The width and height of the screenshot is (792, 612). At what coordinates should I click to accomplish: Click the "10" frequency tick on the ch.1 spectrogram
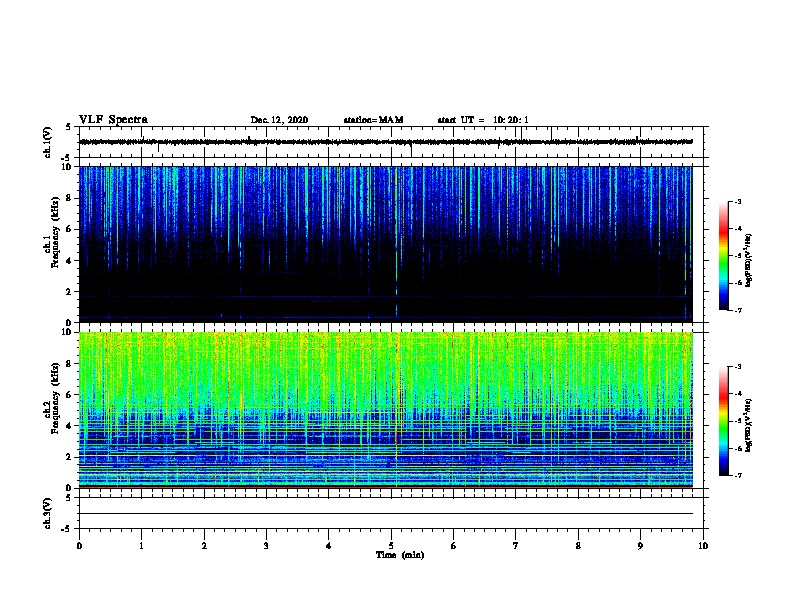(67, 167)
